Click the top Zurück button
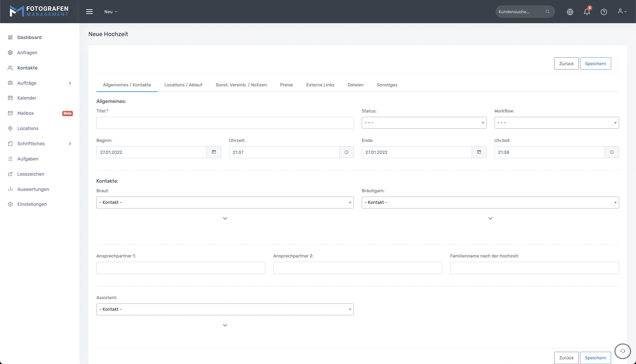 [x=566, y=64]
